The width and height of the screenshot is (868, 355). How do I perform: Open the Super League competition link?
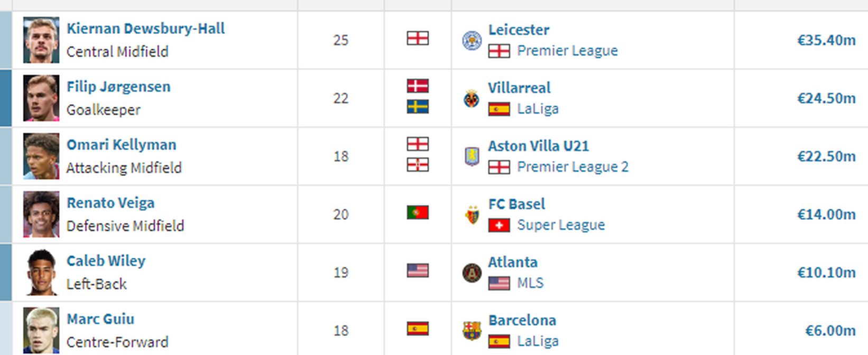coord(561,225)
